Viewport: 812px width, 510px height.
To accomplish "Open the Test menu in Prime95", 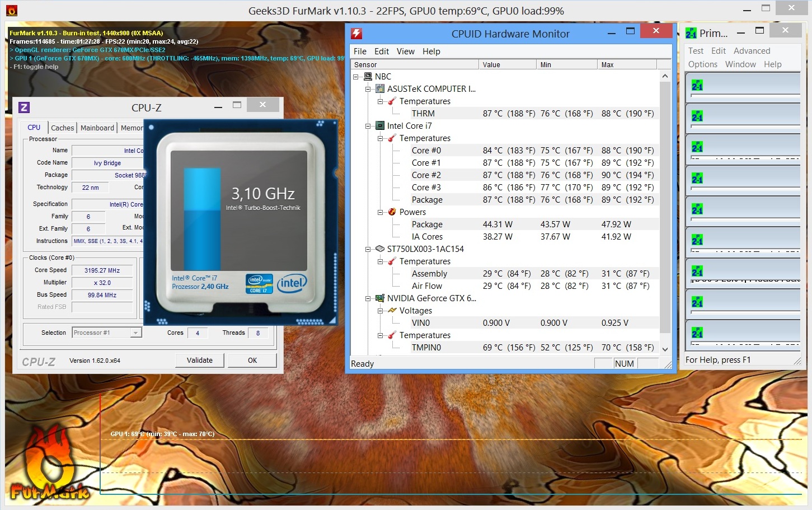I will click(696, 50).
